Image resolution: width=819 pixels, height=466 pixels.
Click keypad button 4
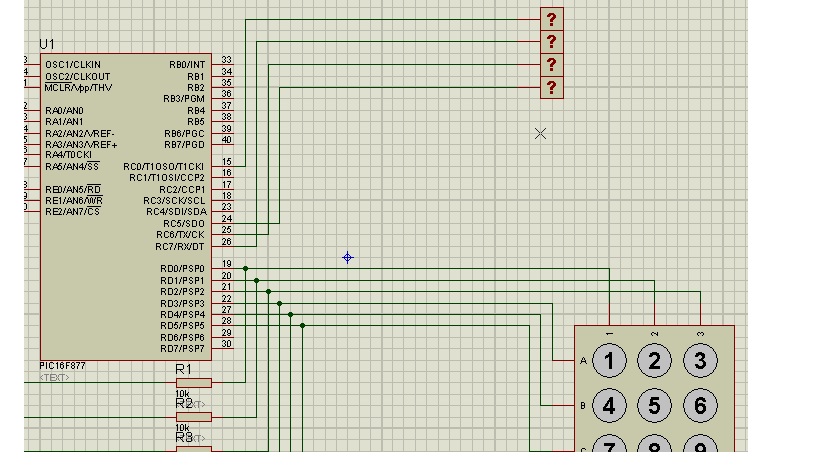(x=609, y=405)
